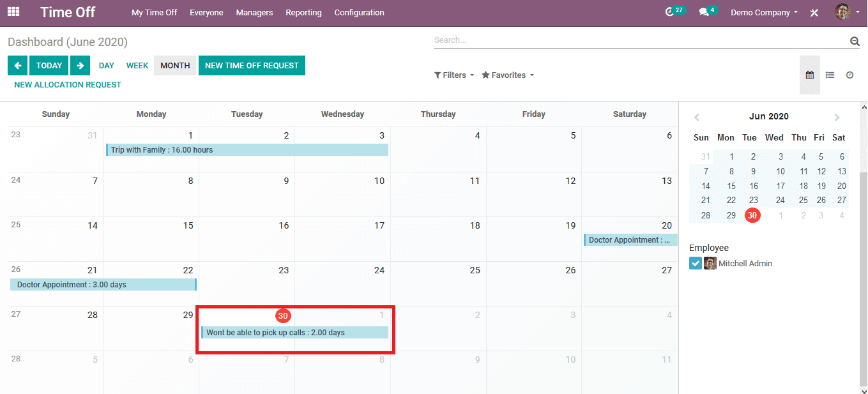Open the Everyone menu
The width and height of the screenshot is (868, 394).
[x=206, y=13]
